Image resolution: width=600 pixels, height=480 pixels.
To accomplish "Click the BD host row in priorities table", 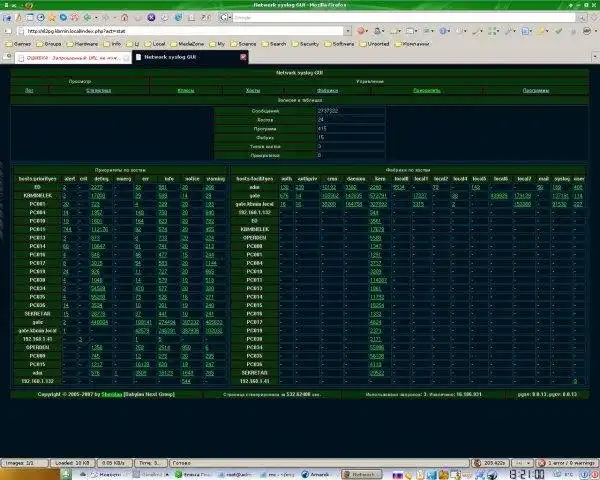I will [120, 188].
